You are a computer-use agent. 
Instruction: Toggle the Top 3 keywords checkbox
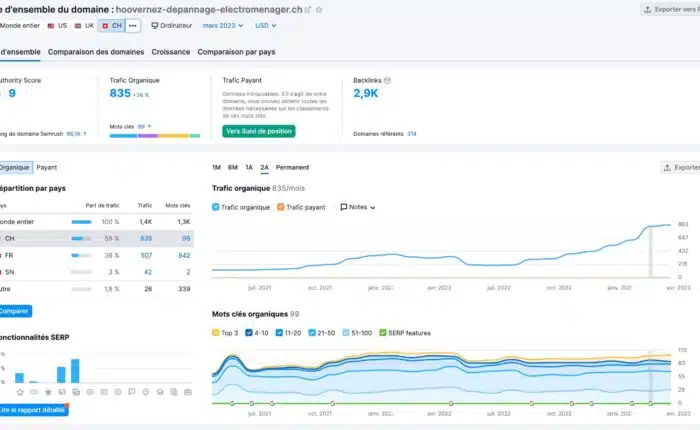click(216, 332)
